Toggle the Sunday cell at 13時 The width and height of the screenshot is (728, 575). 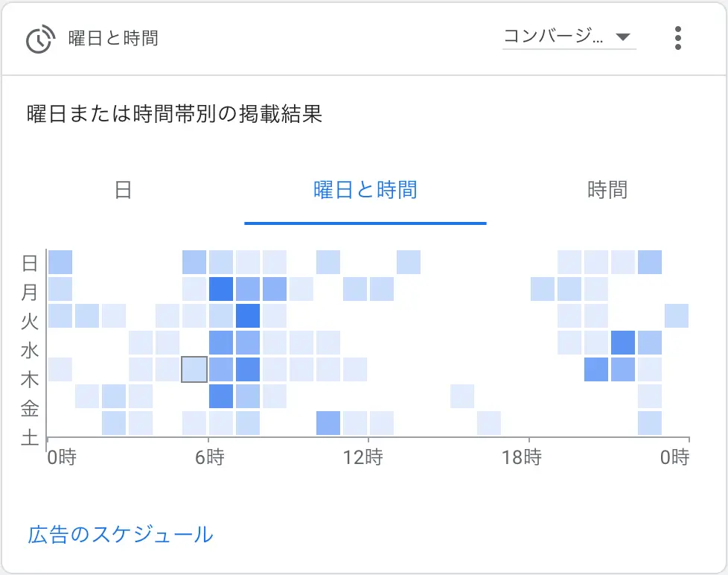point(407,261)
